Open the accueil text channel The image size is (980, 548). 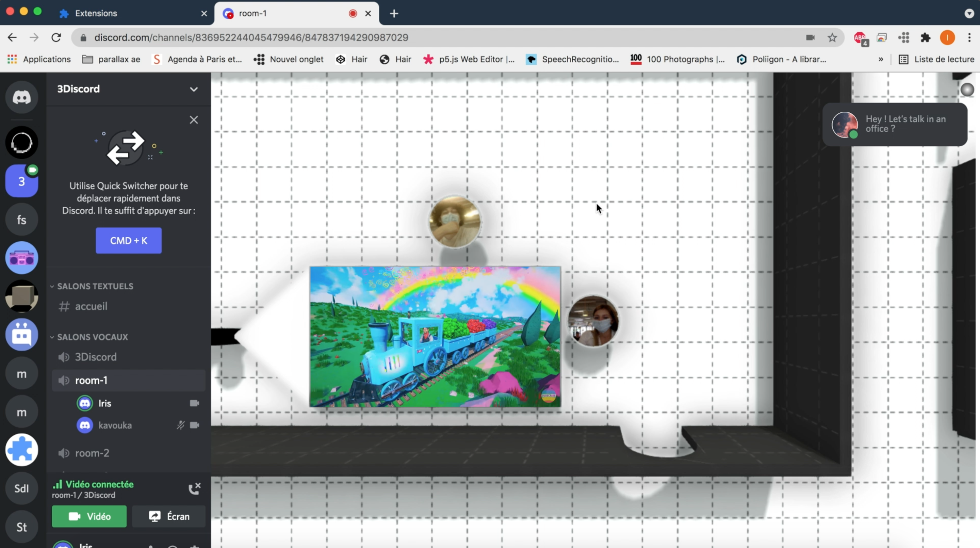pyautogui.click(x=129, y=306)
